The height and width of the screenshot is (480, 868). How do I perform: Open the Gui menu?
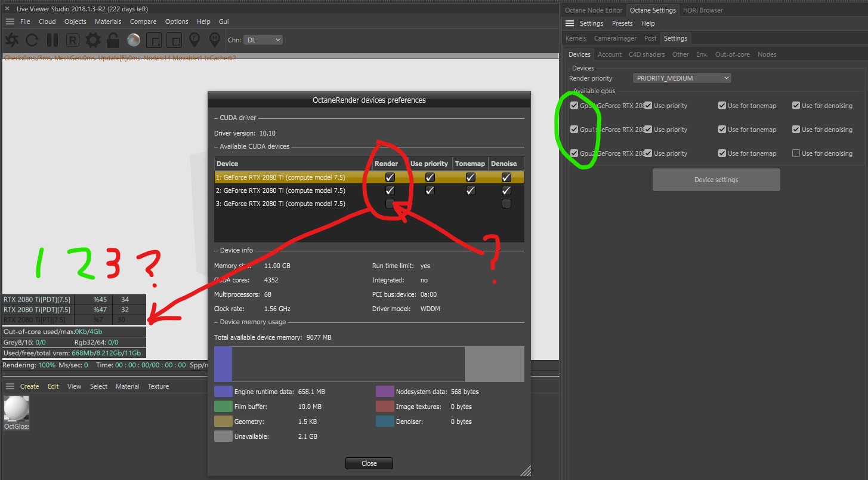[224, 21]
